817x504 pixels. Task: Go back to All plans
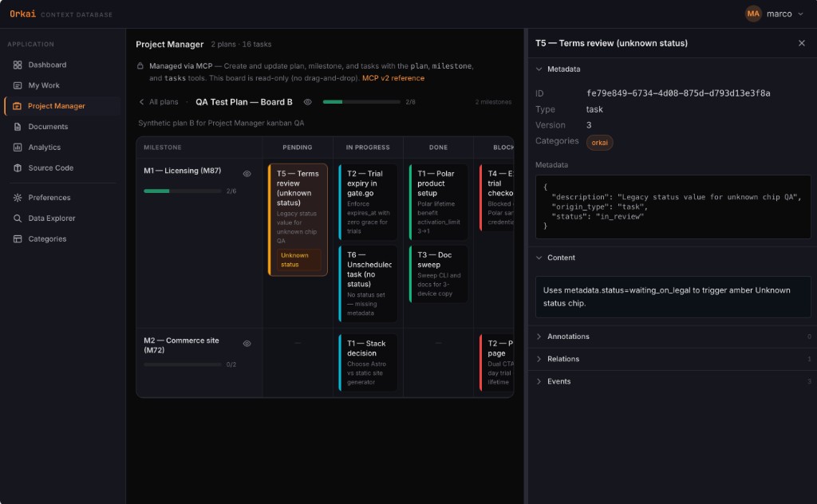point(159,102)
